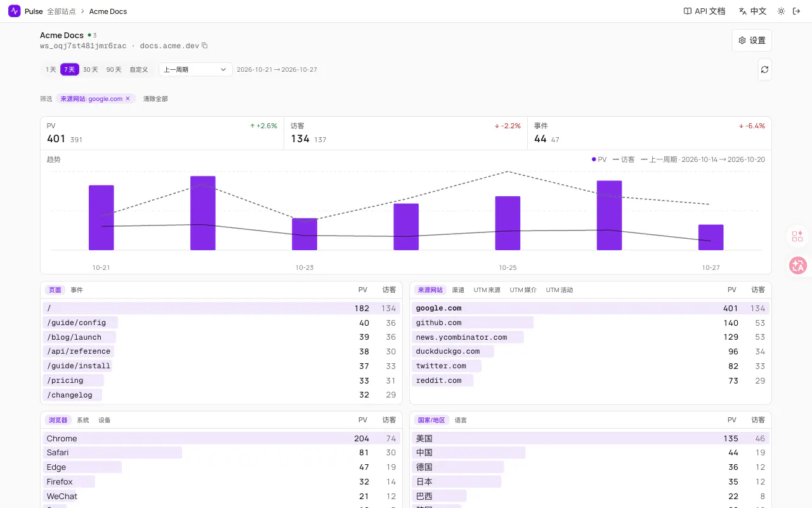The width and height of the screenshot is (812, 508).
Task: Click the duckduckgo.com referrer row
Action: (591, 351)
